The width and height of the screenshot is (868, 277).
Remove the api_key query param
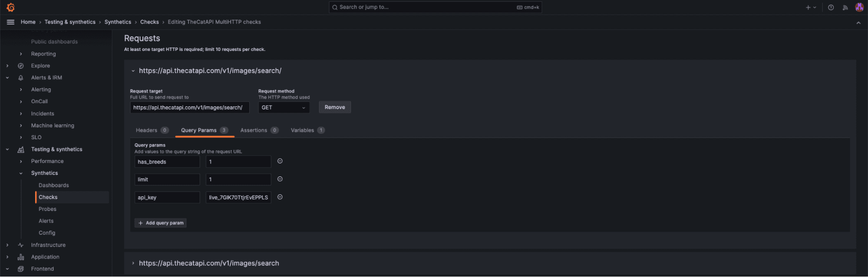tap(280, 197)
